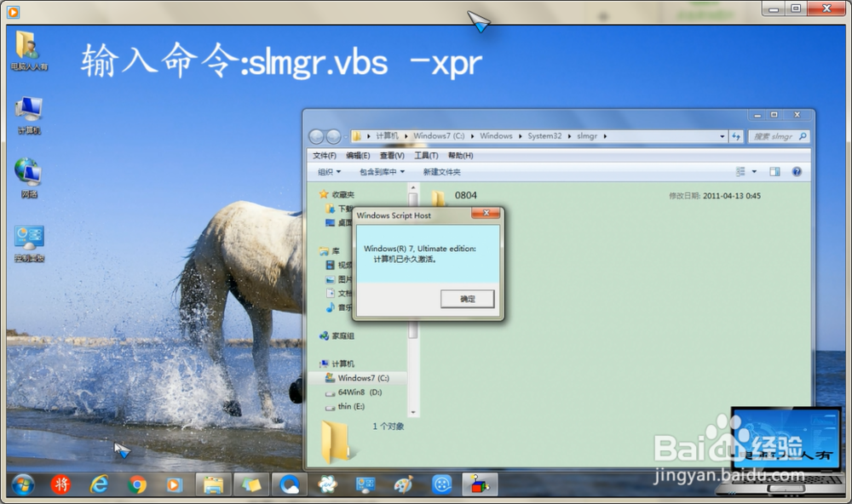Viewport: 852px width, 504px height.
Task: Click the navigation pane scrollbar up arrow
Action: pos(413,188)
